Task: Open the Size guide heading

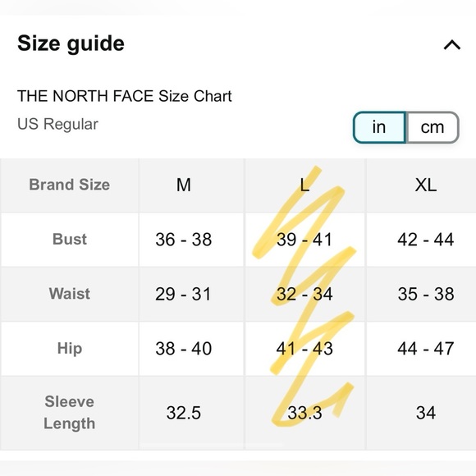Action: [71, 43]
